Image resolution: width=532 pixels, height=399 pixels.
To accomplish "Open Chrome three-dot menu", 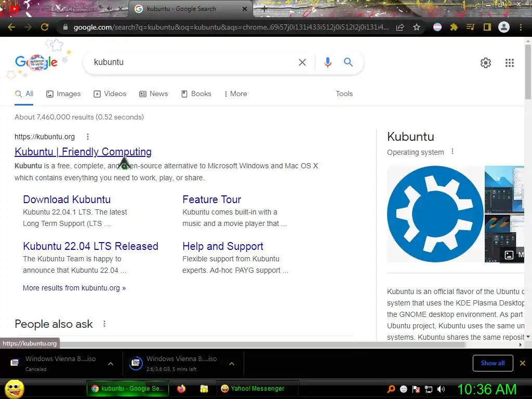I will tap(521, 27).
